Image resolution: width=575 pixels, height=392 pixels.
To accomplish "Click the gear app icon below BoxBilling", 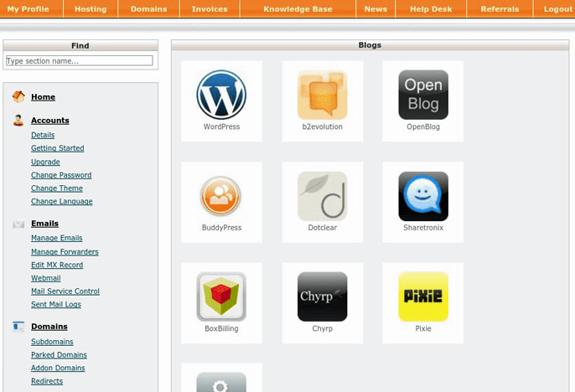I will (221, 382).
